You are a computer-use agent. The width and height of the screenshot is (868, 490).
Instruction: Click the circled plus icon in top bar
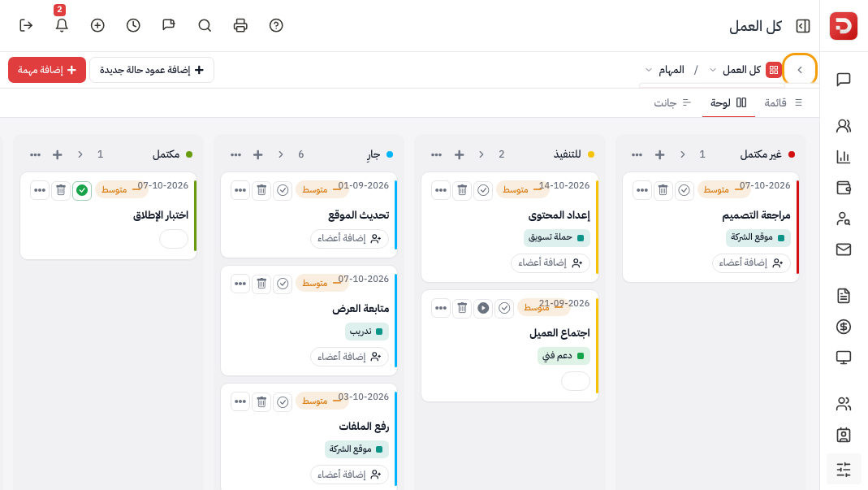[97, 25]
